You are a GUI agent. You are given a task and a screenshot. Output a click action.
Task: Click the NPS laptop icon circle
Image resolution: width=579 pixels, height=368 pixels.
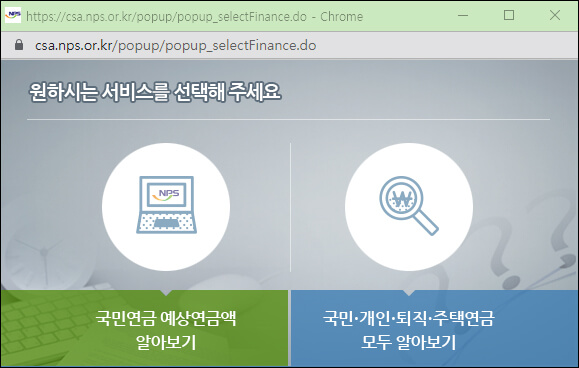click(x=166, y=207)
